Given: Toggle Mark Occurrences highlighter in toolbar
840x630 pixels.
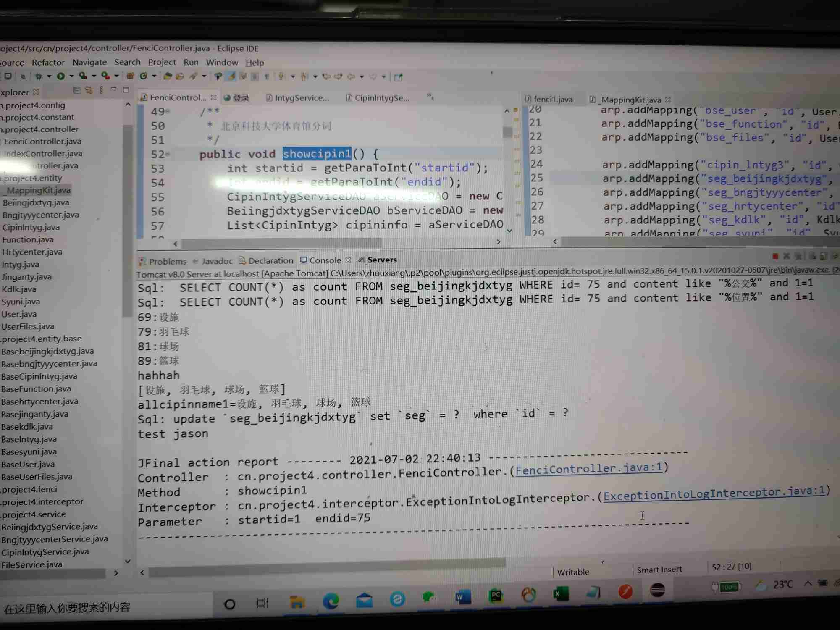Looking at the screenshot, I should (x=231, y=76).
